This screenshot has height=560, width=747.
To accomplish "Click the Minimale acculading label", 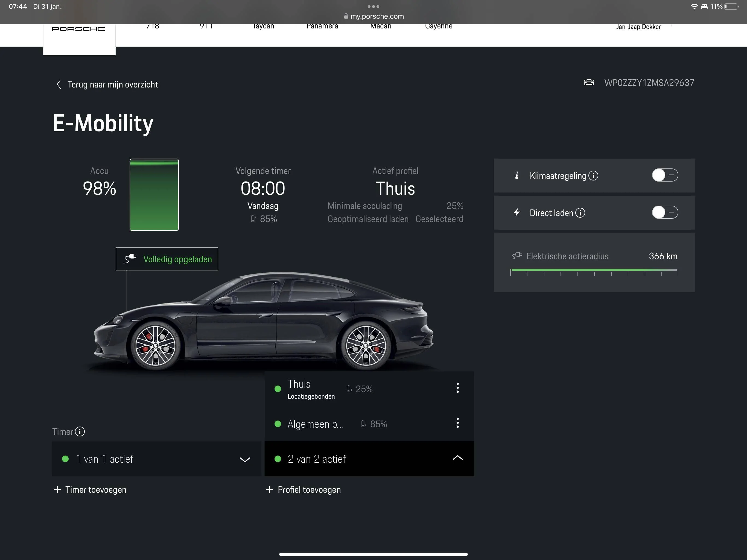I will (x=365, y=206).
